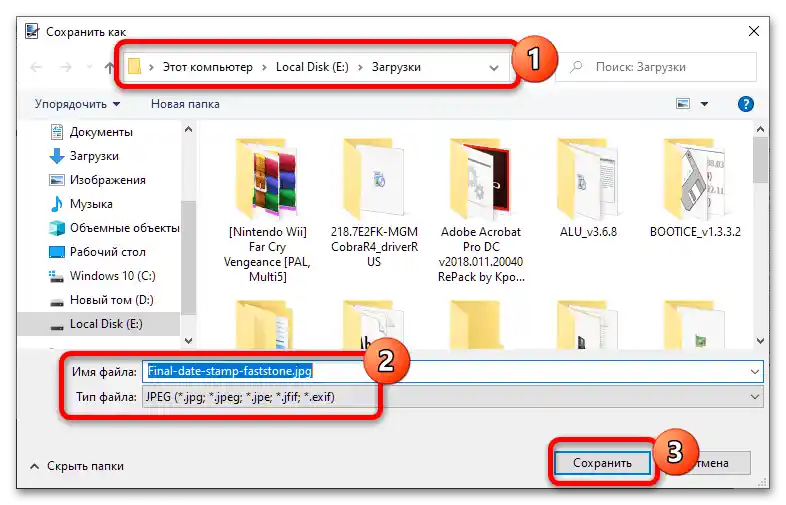Screen dimensions: 786x505
Task: Click file list scroll down arrow
Action: 760,341
